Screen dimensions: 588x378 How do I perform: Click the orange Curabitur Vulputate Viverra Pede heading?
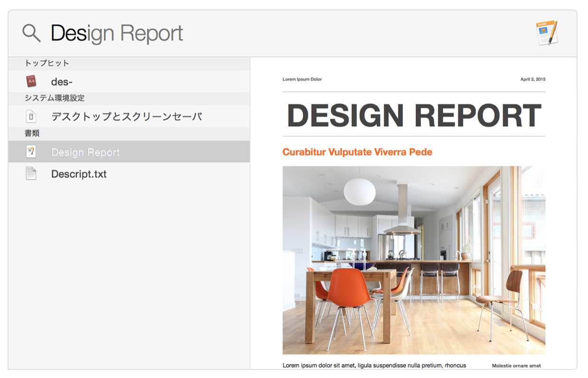pyautogui.click(x=357, y=152)
